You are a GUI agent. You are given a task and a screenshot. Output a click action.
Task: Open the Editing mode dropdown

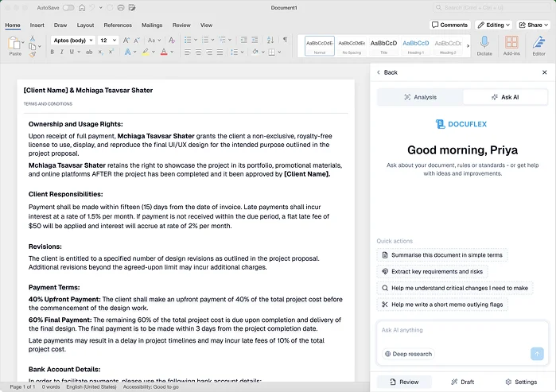[x=494, y=25]
